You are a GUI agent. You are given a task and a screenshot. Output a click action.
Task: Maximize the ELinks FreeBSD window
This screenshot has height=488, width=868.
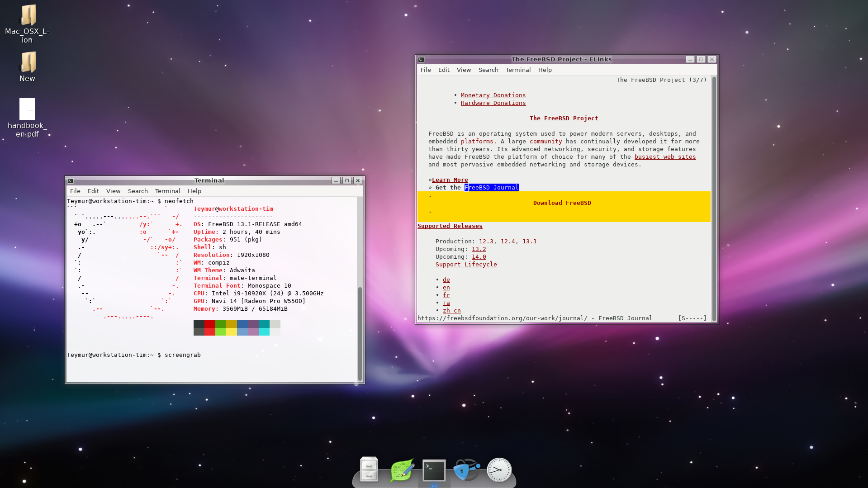coord(701,59)
